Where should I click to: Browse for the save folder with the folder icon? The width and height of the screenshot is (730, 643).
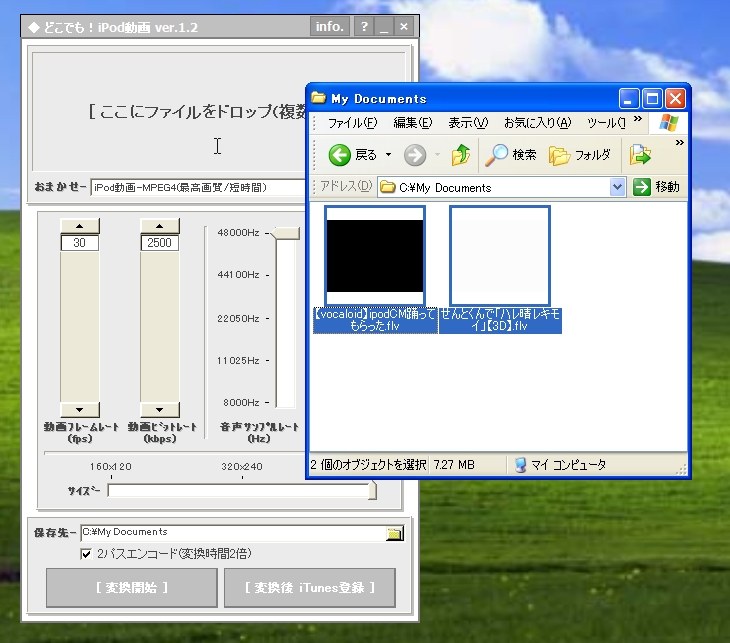point(394,534)
